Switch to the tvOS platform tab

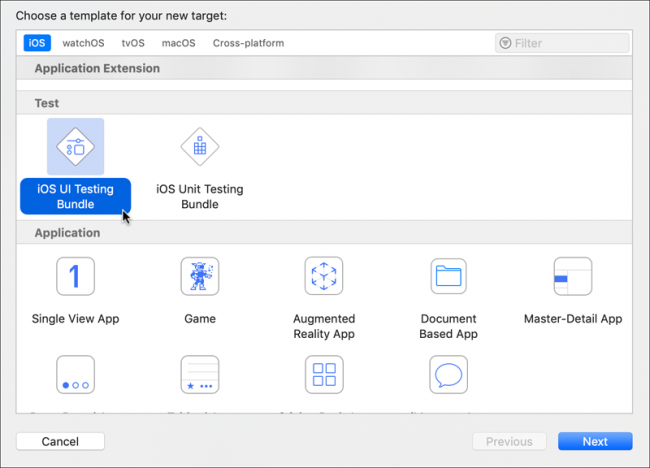[133, 43]
